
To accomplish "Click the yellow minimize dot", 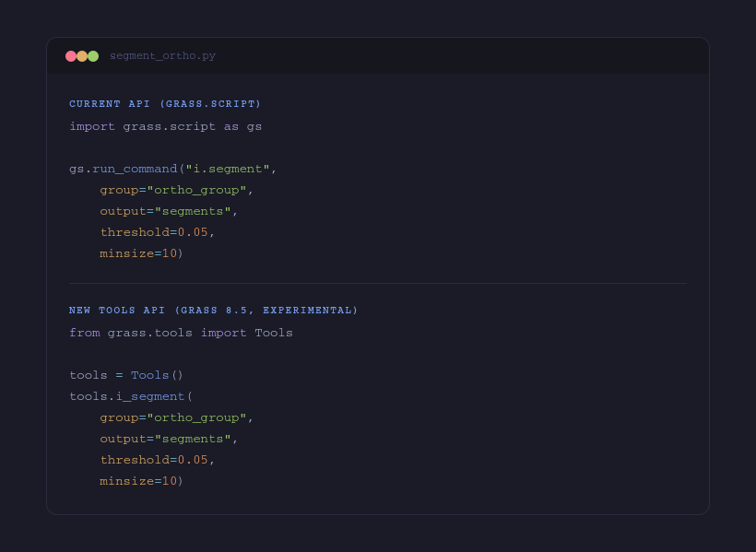I will (x=82, y=56).
